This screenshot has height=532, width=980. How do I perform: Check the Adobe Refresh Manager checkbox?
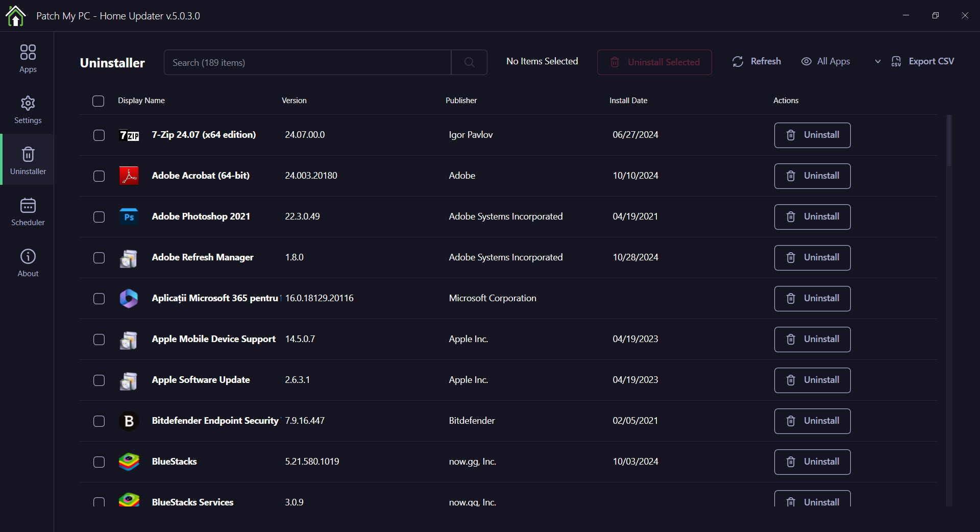pyautogui.click(x=99, y=257)
